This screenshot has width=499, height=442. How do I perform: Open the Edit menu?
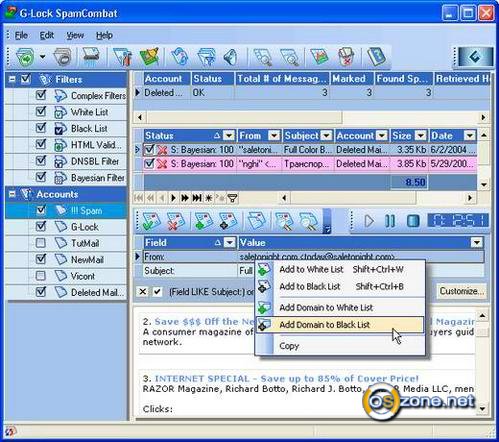tap(47, 35)
